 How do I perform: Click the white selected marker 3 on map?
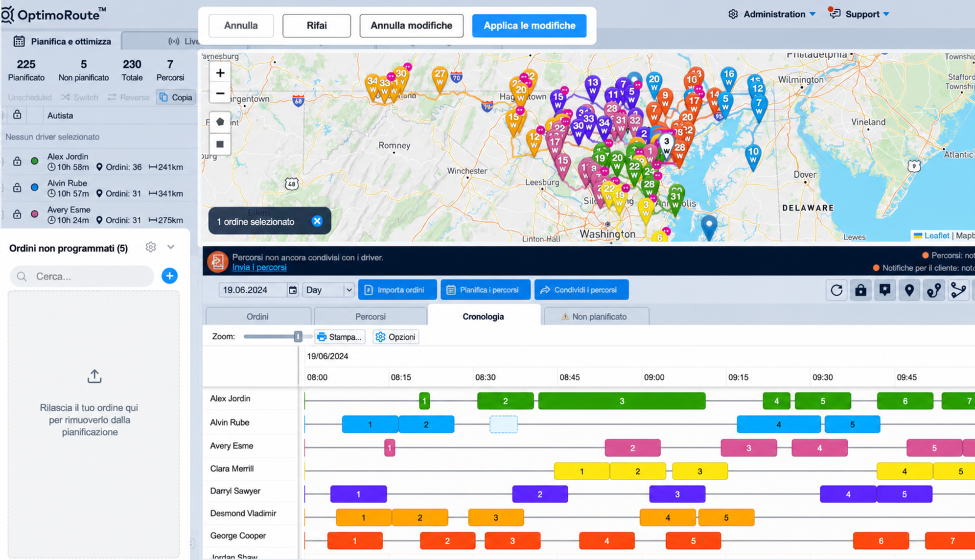[x=666, y=145]
